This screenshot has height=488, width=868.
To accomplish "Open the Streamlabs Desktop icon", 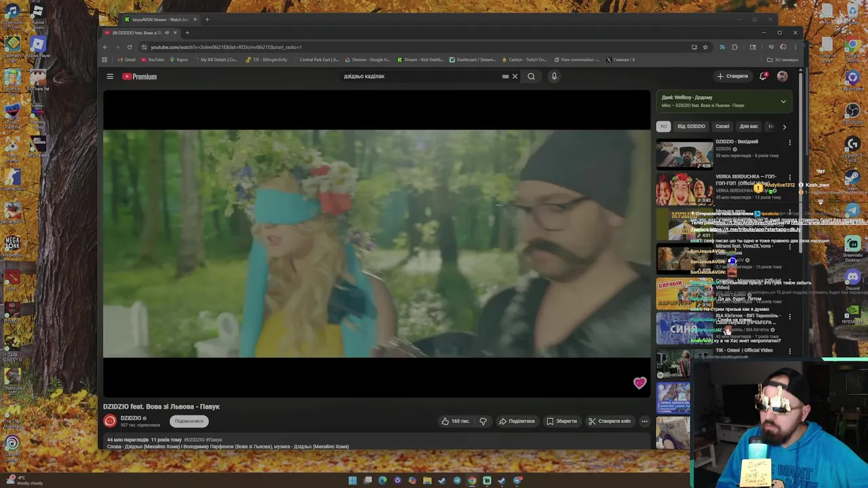I will coord(853,248).
